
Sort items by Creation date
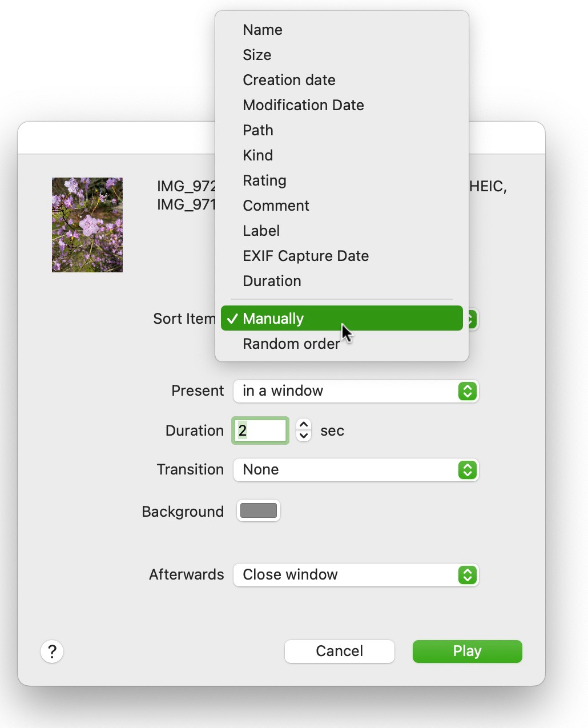click(x=289, y=80)
